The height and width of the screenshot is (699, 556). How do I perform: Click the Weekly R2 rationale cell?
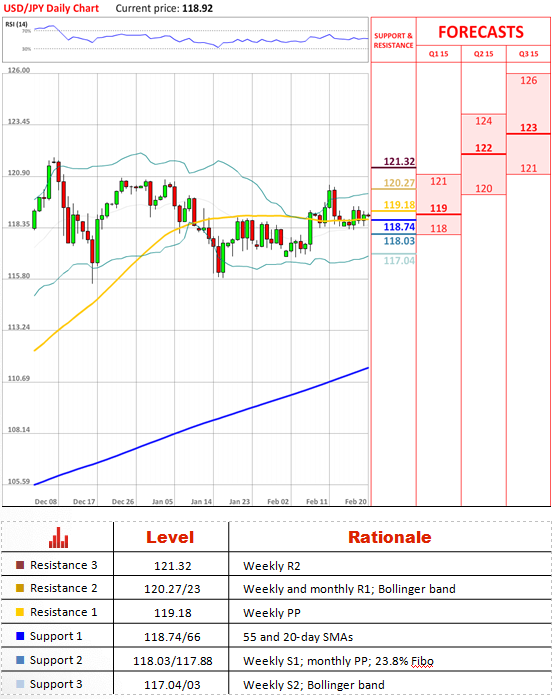click(x=272, y=566)
